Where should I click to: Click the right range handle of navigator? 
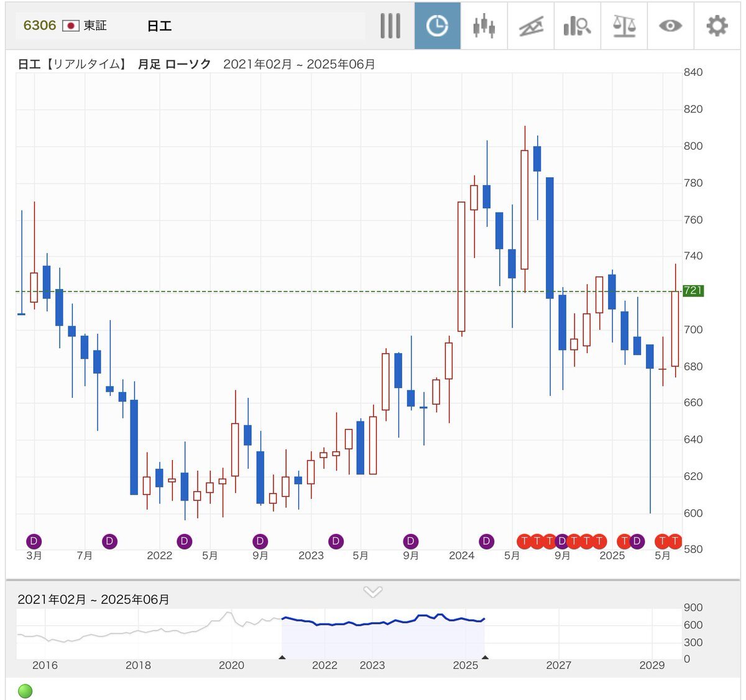point(485,656)
